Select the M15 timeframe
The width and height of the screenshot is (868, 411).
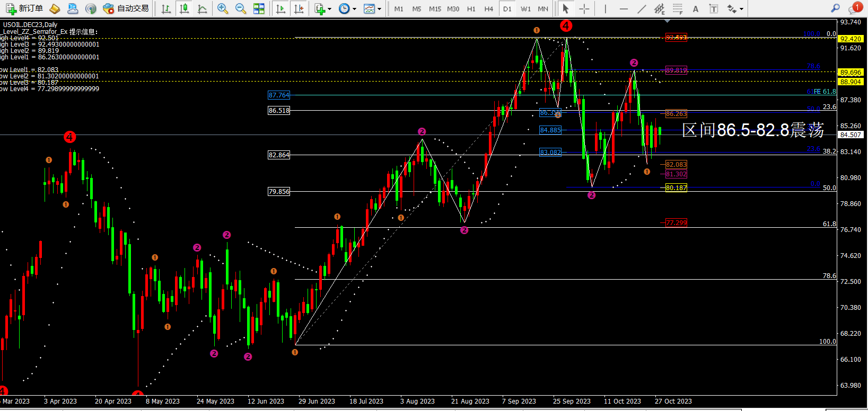pyautogui.click(x=435, y=9)
